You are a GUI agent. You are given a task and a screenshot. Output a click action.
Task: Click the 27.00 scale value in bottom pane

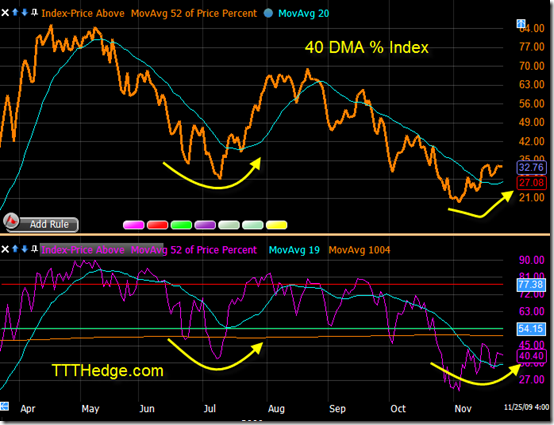click(532, 379)
